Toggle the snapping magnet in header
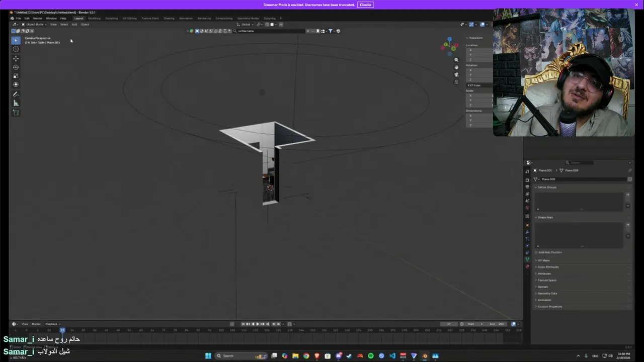The width and height of the screenshot is (644, 362). [x=267, y=24]
